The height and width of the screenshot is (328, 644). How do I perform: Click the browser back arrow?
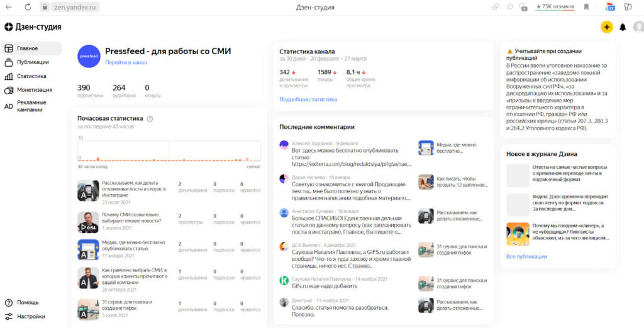click(9, 7)
